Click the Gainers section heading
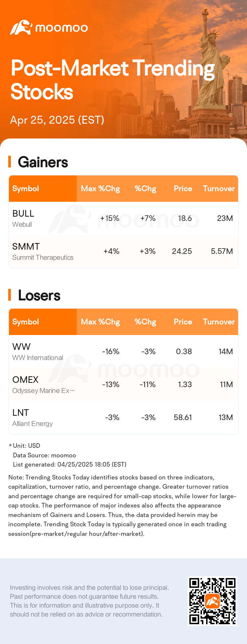 point(43,162)
